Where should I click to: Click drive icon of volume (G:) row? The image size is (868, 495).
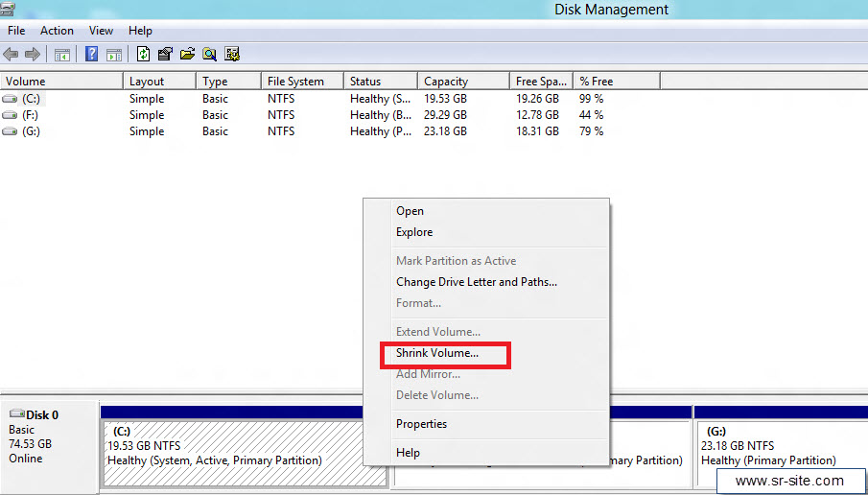(x=10, y=131)
